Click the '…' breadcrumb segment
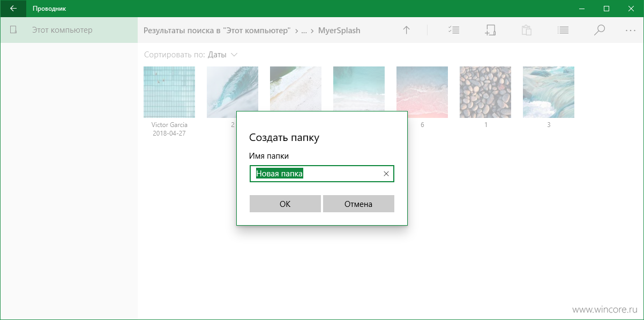Screen dimensions: 644x320 304,31
